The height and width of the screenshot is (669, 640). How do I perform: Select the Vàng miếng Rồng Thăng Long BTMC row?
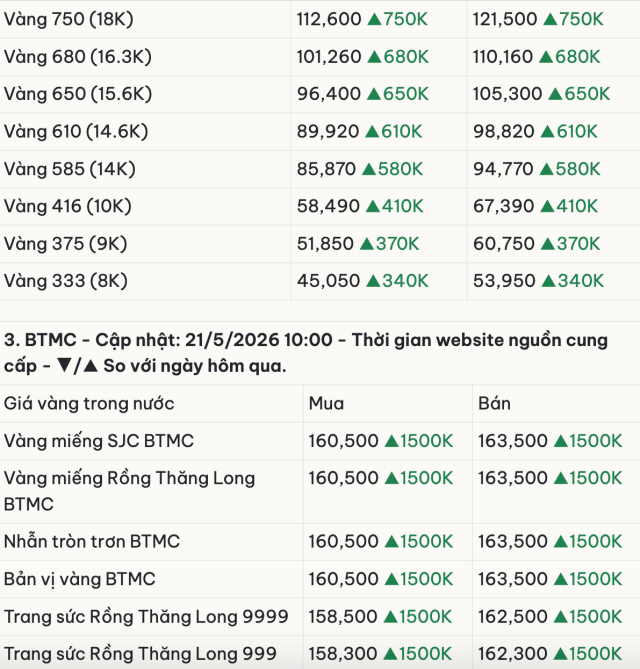click(x=320, y=492)
